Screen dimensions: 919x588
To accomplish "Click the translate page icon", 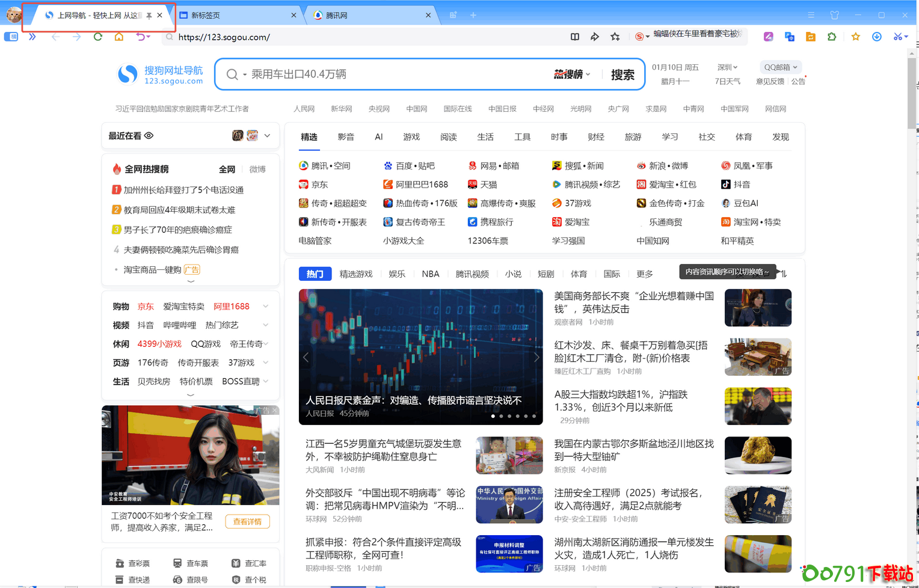I will tap(789, 37).
